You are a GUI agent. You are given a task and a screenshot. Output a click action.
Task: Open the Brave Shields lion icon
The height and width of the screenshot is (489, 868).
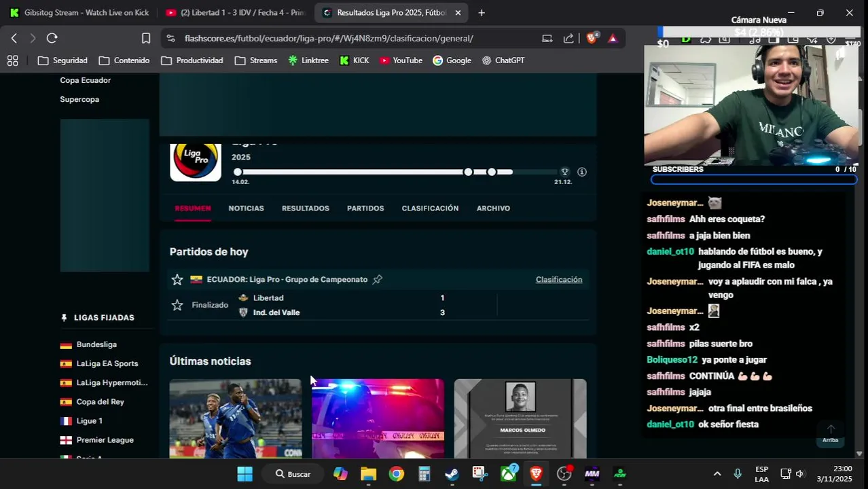592,38
